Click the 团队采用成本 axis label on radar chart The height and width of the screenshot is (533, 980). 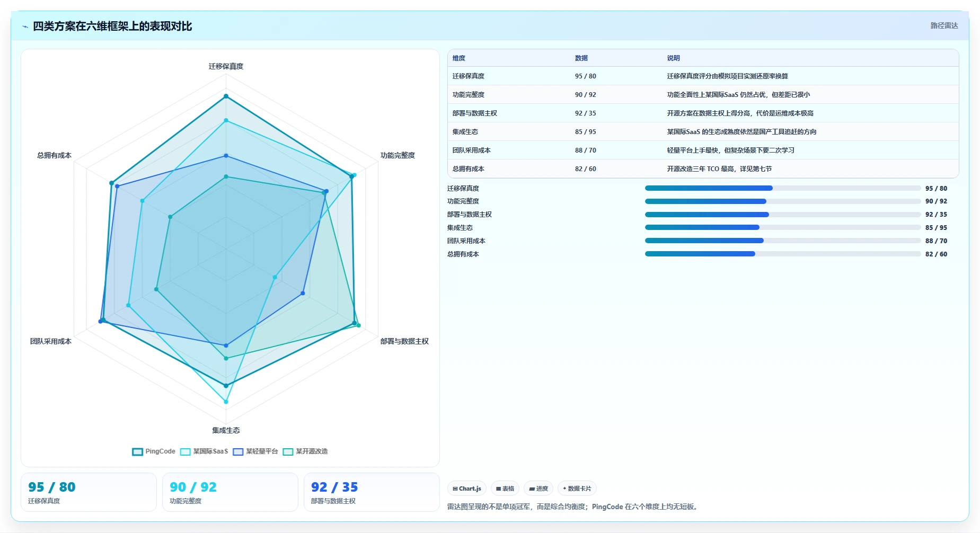point(51,341)
